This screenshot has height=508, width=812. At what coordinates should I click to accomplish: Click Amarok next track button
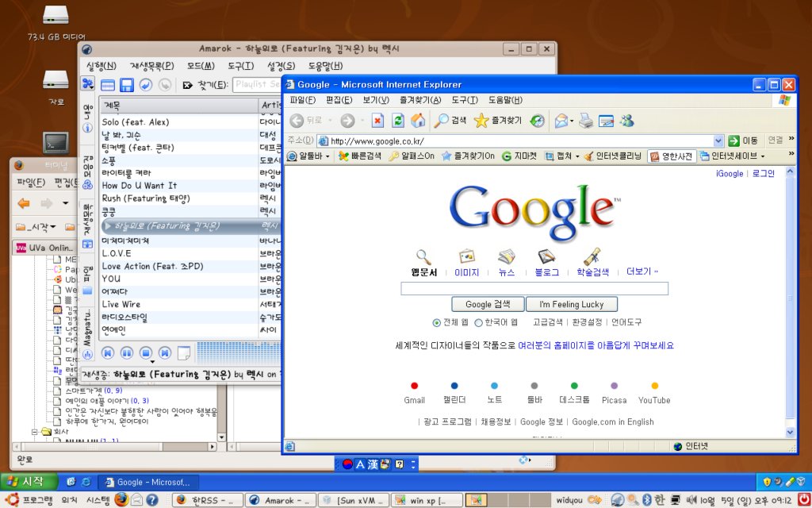coord(165,353)
